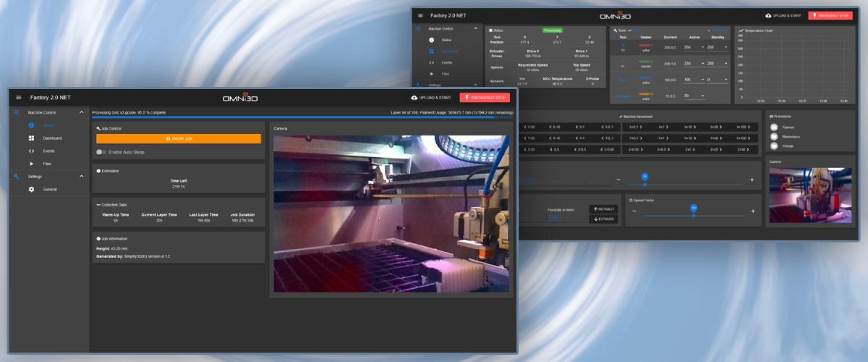Click X-0.1 movement button
The image size is (868, 362).
click(x=608, y=127)
